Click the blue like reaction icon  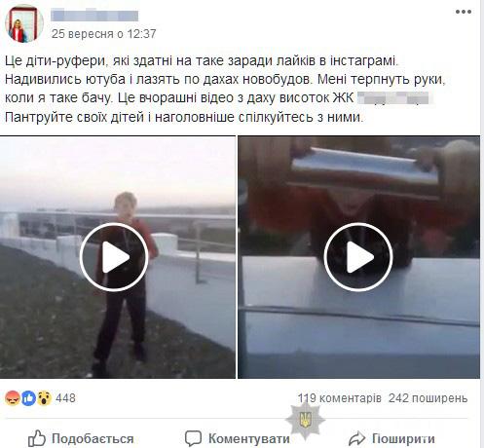point(28,398)
